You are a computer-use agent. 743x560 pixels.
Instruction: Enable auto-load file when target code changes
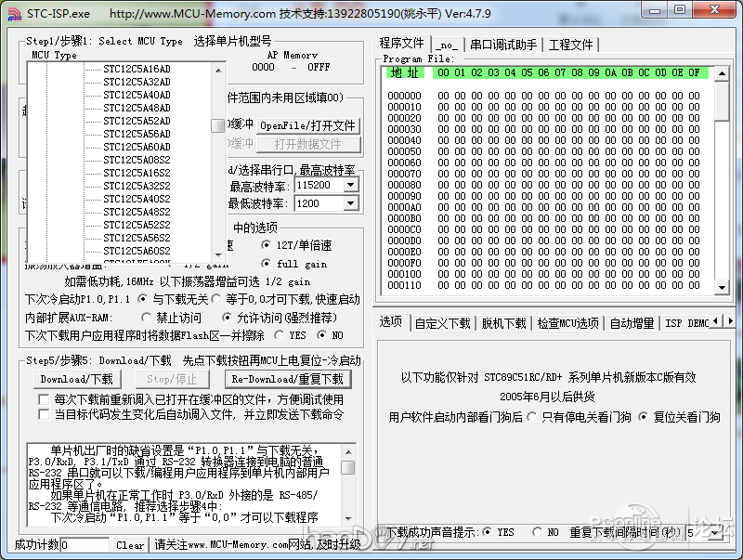[44, 414]
